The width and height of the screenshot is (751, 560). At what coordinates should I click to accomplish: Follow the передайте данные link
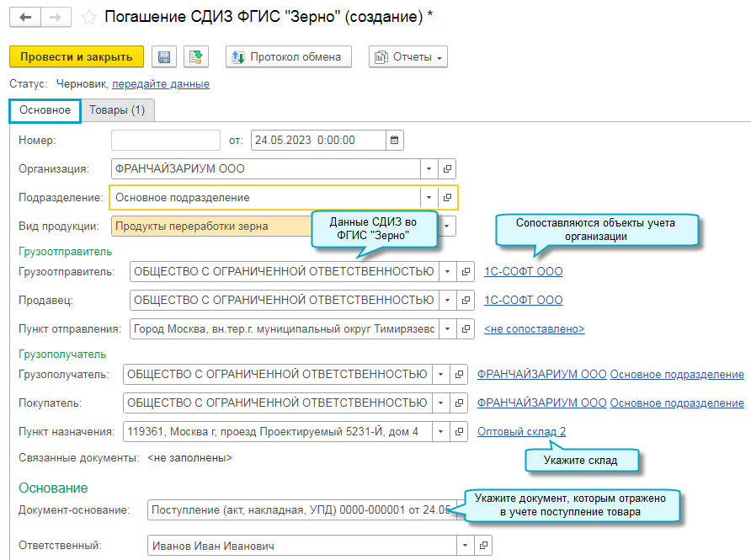click(x=161, y=84)
